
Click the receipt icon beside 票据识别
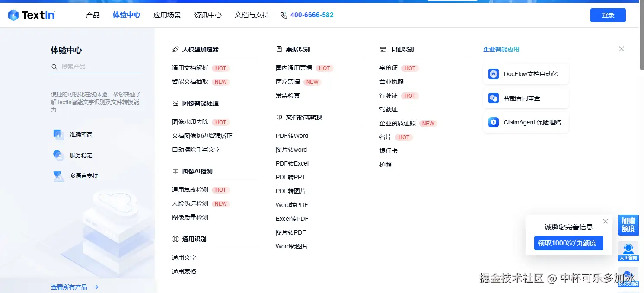pyautogui.click(x=279, y=49)
